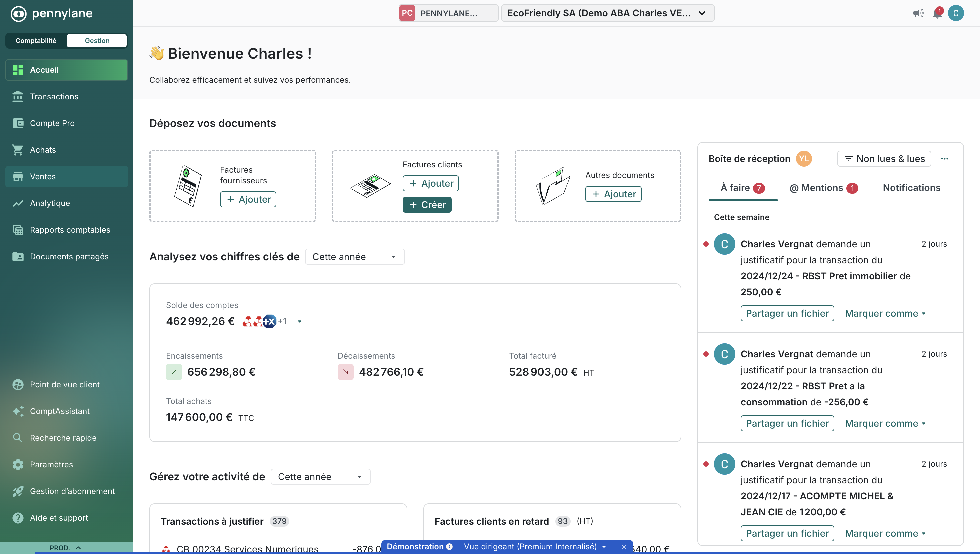980x554 pixels.
Task: Open the Notifications tab
Action: tap(912, 188)
